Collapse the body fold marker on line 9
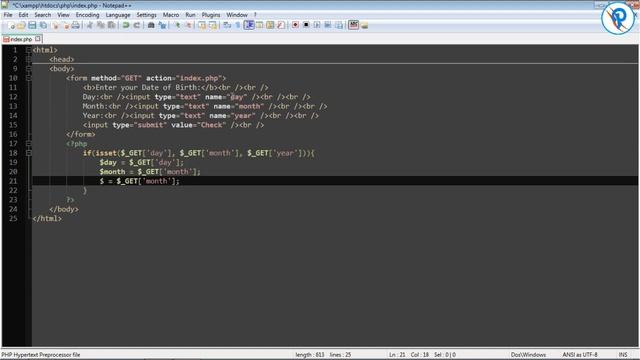Image resolution: width=640 pixels, height=360 pixels. (x=29, y=69)
